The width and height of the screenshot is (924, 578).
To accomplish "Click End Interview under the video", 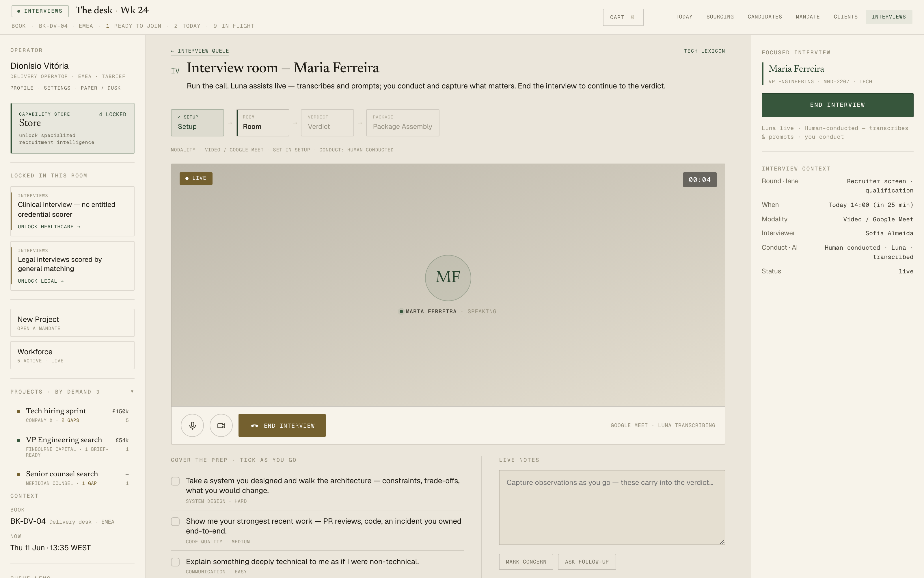I will pyautogui.click(x=282, y=425).
